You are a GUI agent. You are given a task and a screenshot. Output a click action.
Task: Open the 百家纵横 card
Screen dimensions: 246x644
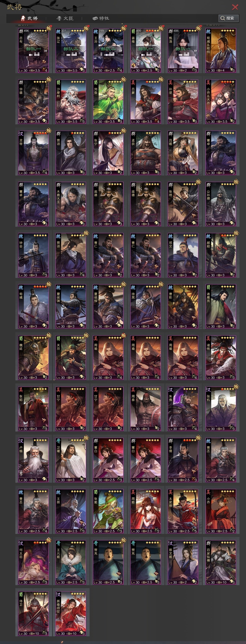coord(221,562)
